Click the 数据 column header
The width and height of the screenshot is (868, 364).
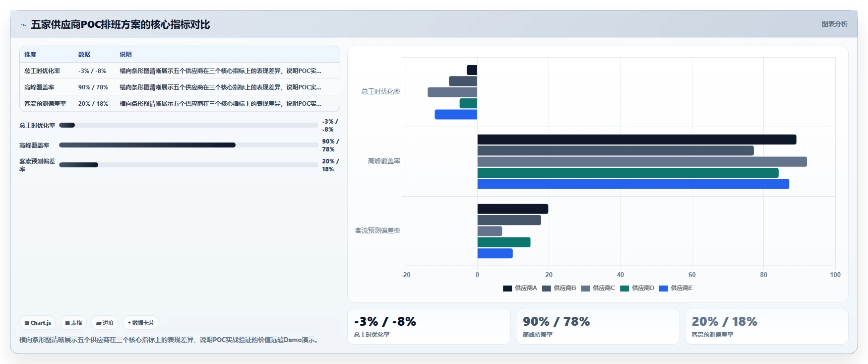[x=84, y=55]
